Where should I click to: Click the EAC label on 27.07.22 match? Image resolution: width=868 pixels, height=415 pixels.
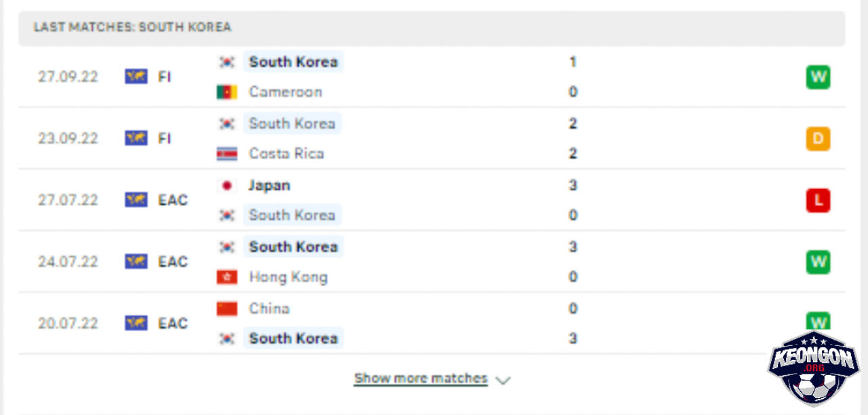173,200
